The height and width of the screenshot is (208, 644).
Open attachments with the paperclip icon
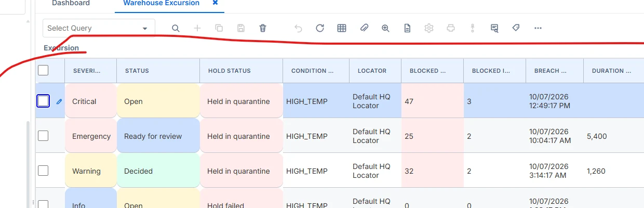point(364,28)
